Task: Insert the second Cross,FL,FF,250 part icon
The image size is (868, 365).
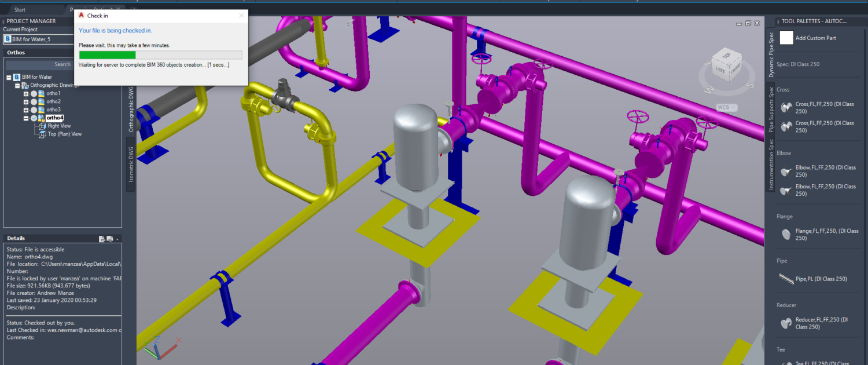Action: 786,126
